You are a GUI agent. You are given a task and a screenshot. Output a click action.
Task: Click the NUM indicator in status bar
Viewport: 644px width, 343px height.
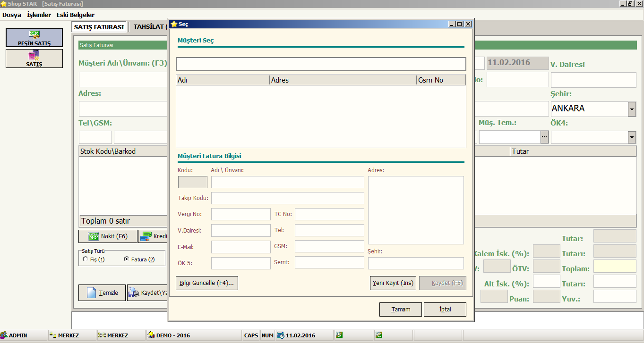point(267,335)
